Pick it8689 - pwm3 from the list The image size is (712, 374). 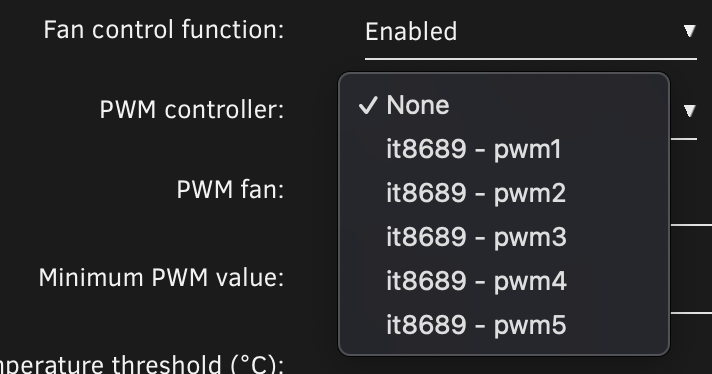tap(504, 237)
